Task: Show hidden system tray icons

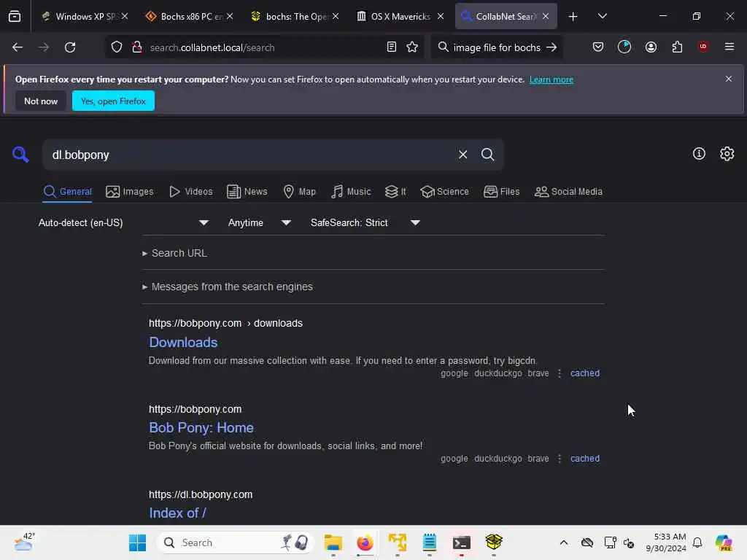Action: tap(564, 542)
